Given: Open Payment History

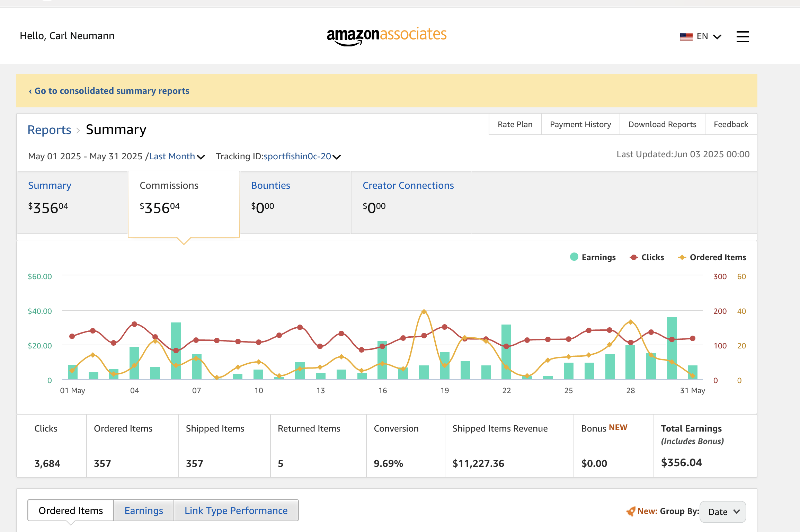Looking at the screenshot, I should pos(580,124).
